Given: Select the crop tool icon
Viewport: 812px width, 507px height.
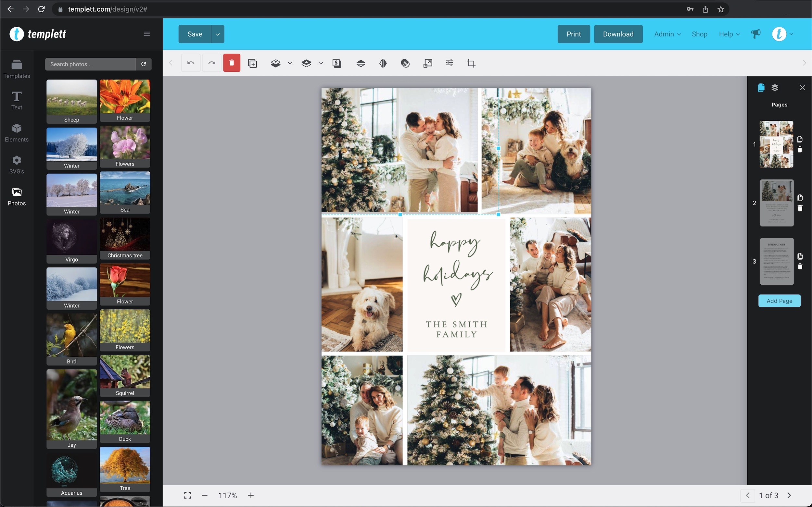Looking at the screenshot, I should [471, 63].
